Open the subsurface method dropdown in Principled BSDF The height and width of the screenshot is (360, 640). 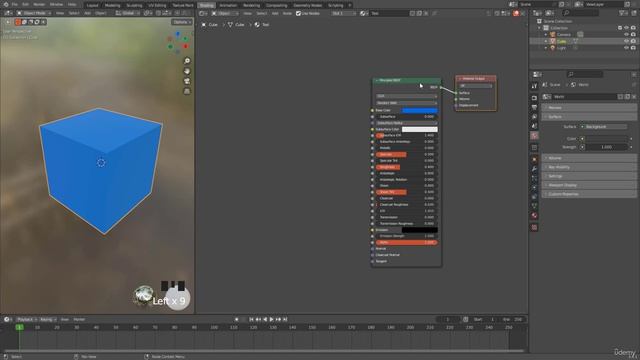click(x=407, y=103)
